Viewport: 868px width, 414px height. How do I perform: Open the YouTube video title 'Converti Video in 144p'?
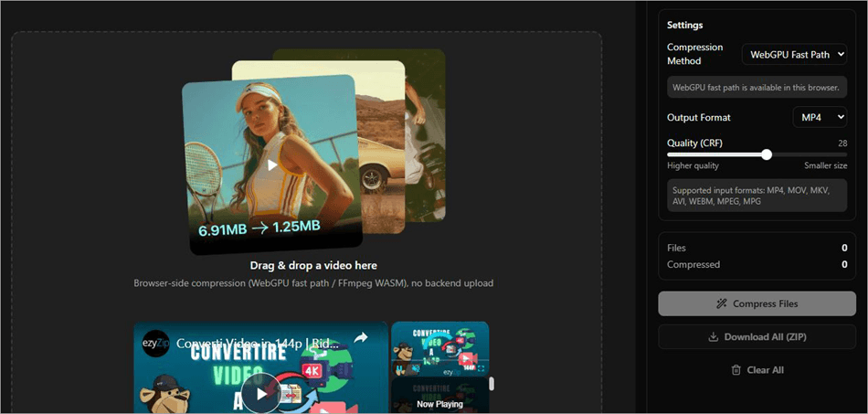pyautogui.click(x=258, y=343)
